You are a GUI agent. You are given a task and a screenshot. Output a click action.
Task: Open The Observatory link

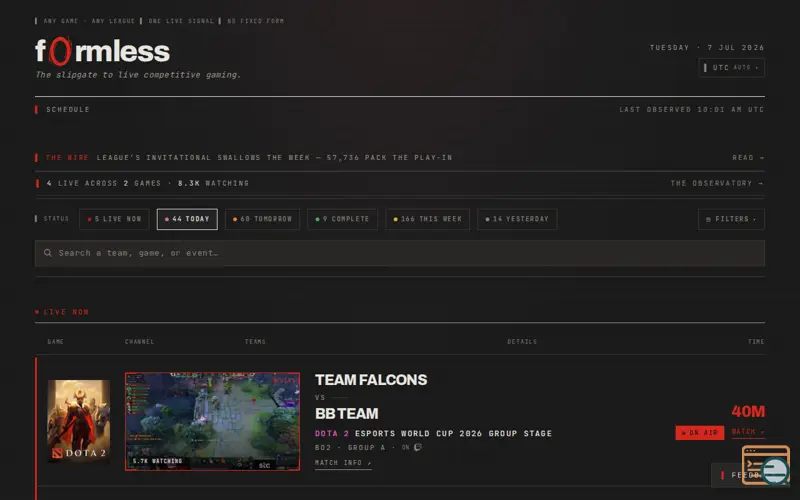[717, 183]
